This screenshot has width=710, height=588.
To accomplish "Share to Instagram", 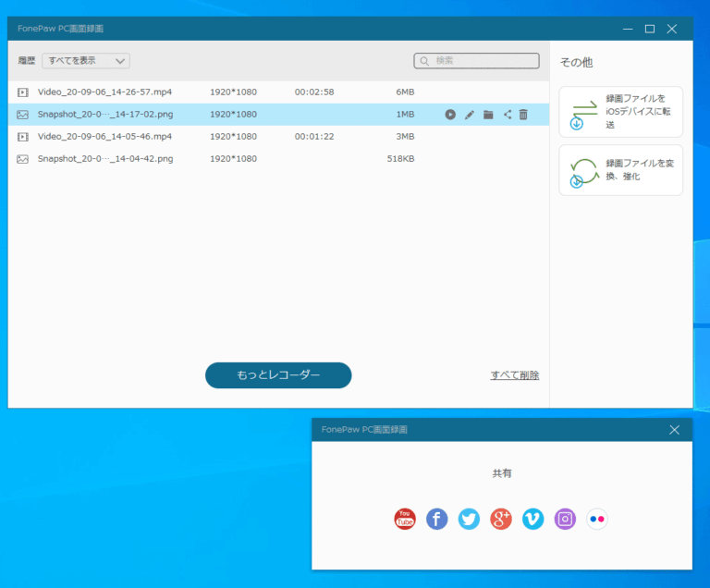I will coord(565,520).
